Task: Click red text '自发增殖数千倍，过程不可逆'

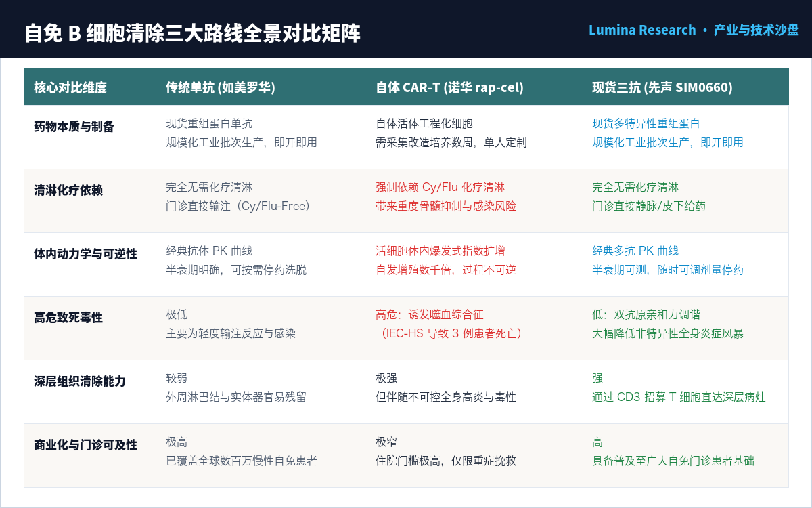Action: pyautogui.click(x=446, y=270)
